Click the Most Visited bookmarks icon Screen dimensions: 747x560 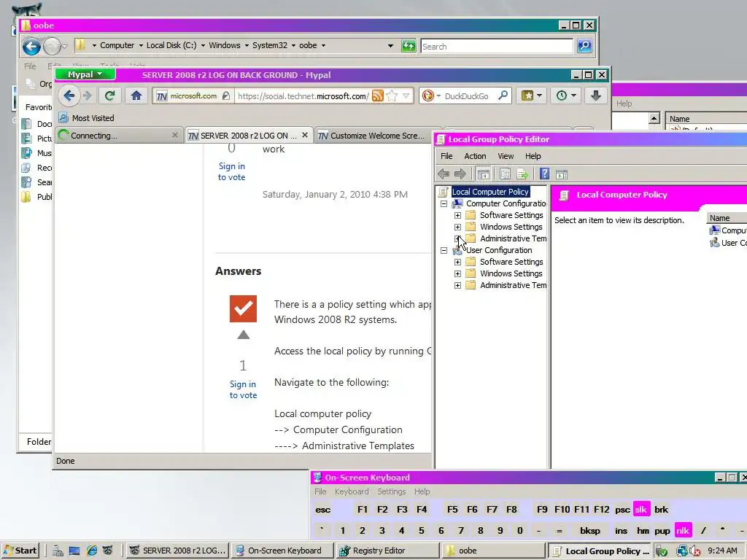[63, 117]
